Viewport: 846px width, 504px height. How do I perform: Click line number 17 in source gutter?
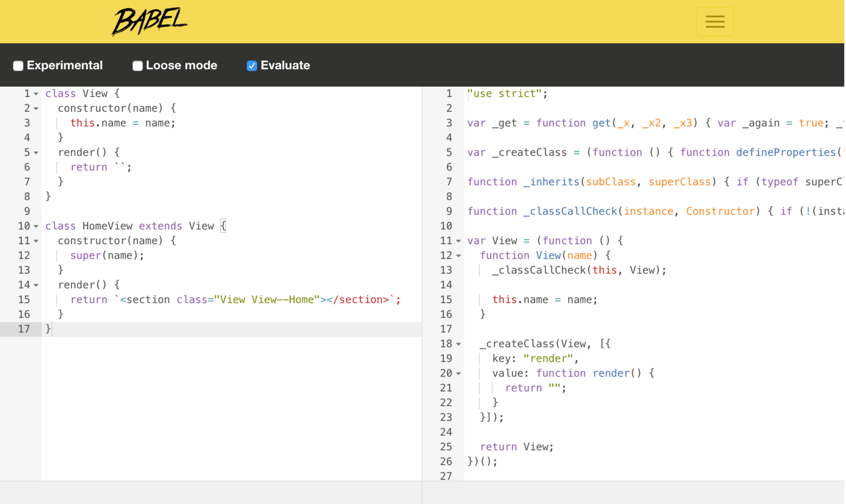(x=24, y=329)
